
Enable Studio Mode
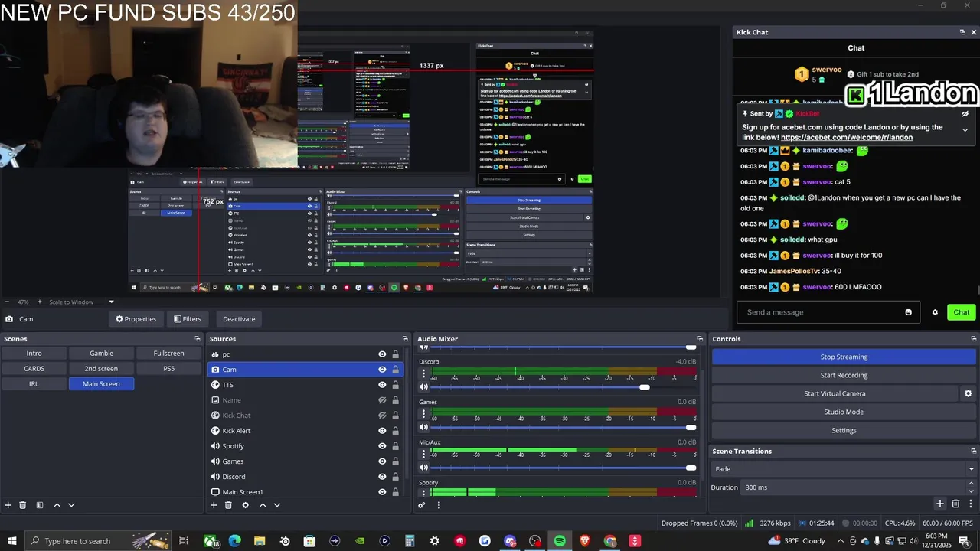coord(844,412)
